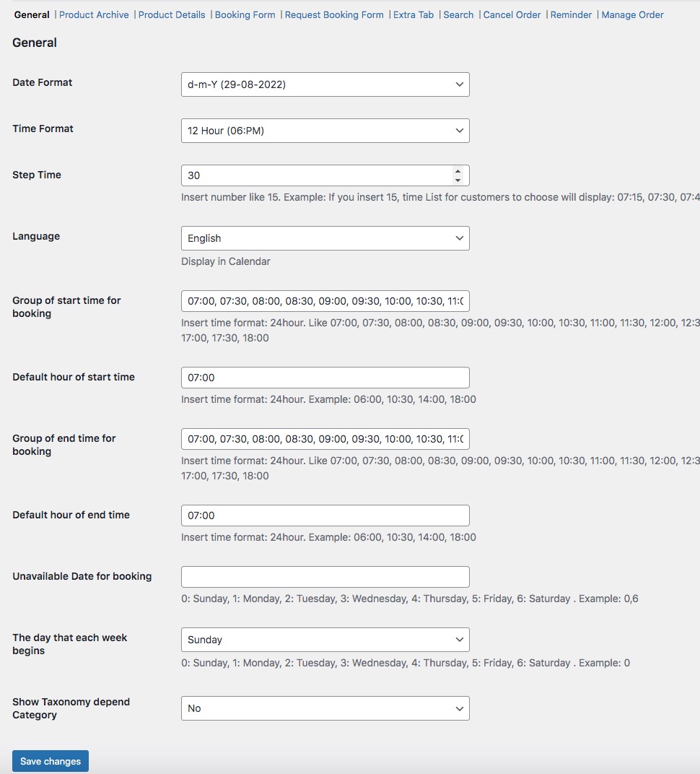Open the Request Booking Form tab

tap(334, 14)
